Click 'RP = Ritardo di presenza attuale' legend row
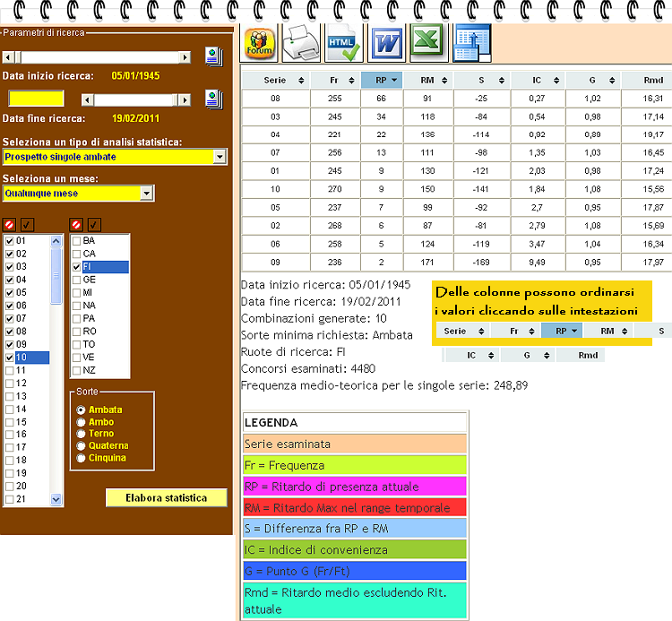Screen dimensions: 672x621 355,487
